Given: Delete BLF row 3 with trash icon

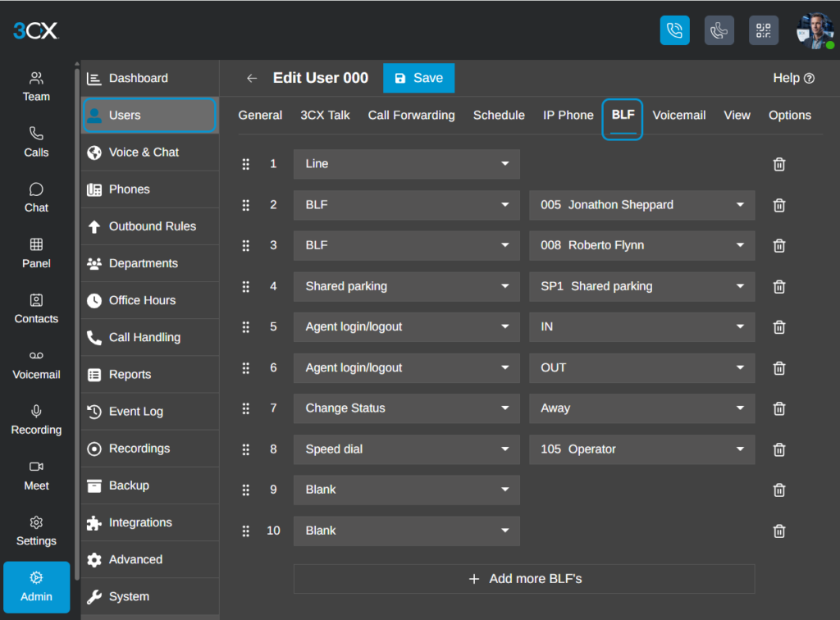Looking at the screenshot, I should 779,246.
